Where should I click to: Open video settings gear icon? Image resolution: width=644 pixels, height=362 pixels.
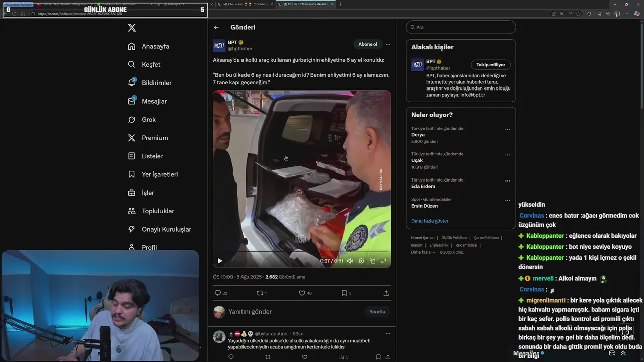[x=361, y=261]
